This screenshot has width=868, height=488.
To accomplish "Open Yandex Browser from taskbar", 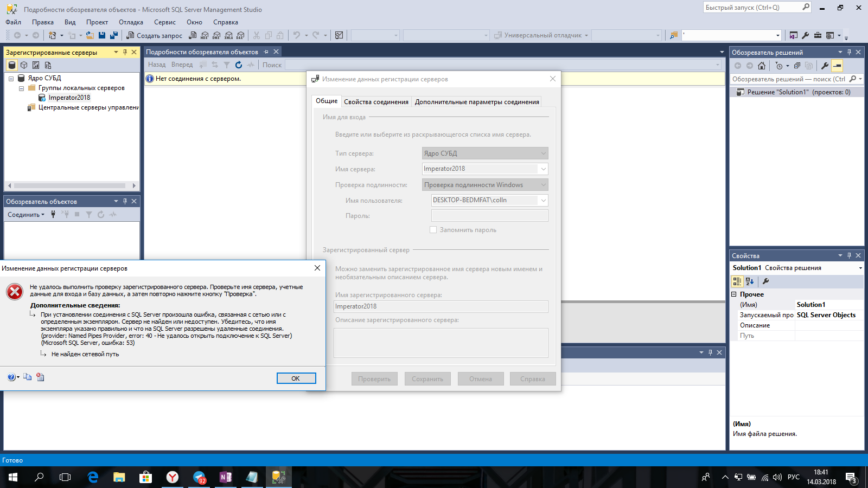I will [173, 477].
